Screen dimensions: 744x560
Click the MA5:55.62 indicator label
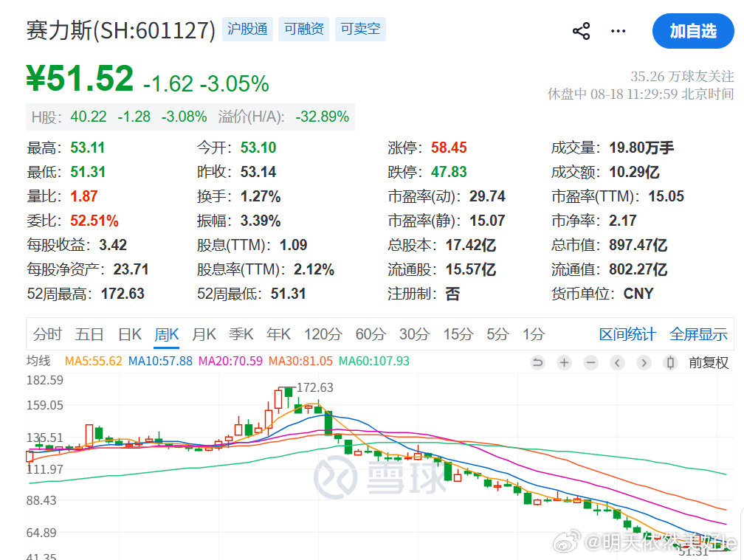[x=94, y=361]
